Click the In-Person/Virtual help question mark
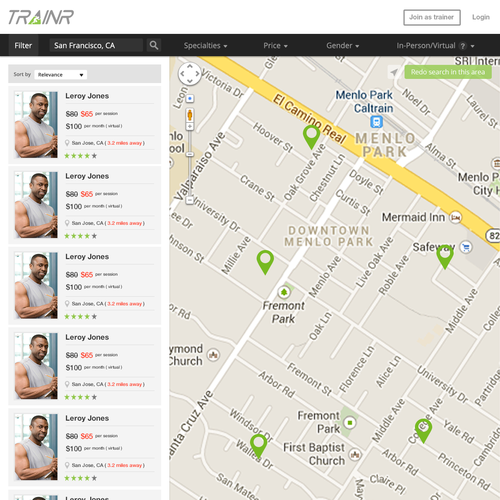Image resolution: width=500 pixels, height=500 pixels. tap(463, 46)
